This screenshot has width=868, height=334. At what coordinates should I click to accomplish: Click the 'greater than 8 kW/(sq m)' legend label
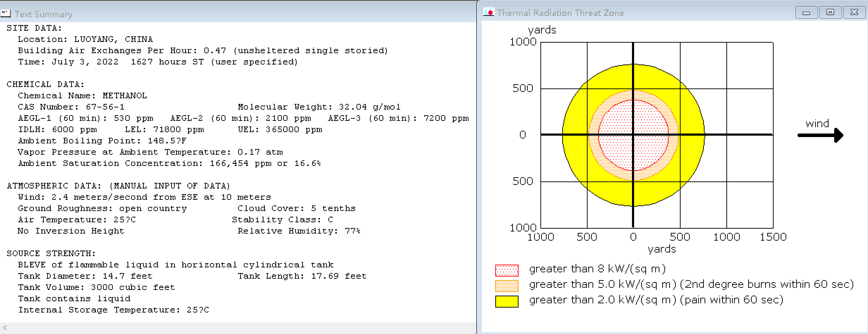[597, 269]
